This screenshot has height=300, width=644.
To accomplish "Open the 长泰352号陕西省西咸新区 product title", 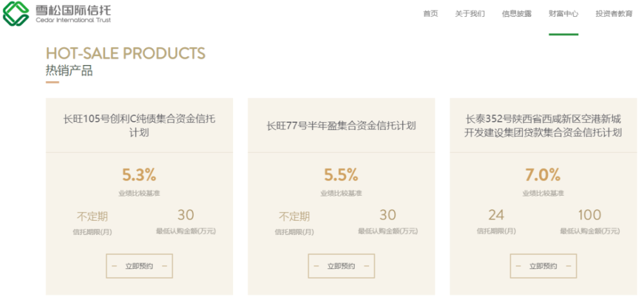I will (544, 126).
